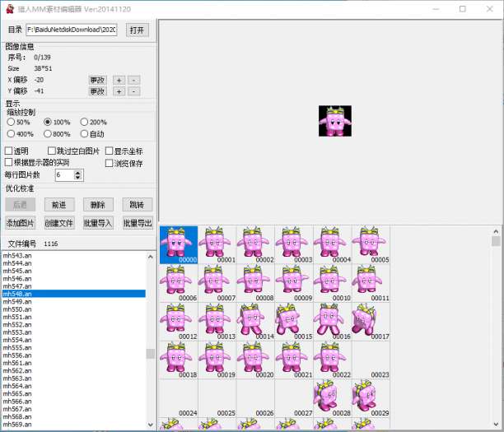Image resolution: width=504 pixels, height=432 pixels.
Task: Click the images-per-row number field
Action: (65, 175)
